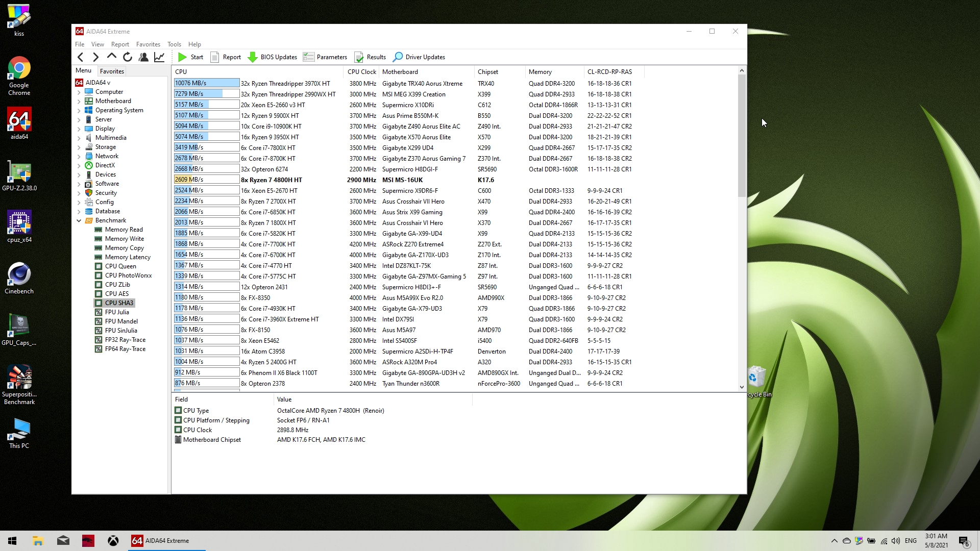Switch to the Favorites tab
This screenshot has width=980, height=551.
(112, 71)
